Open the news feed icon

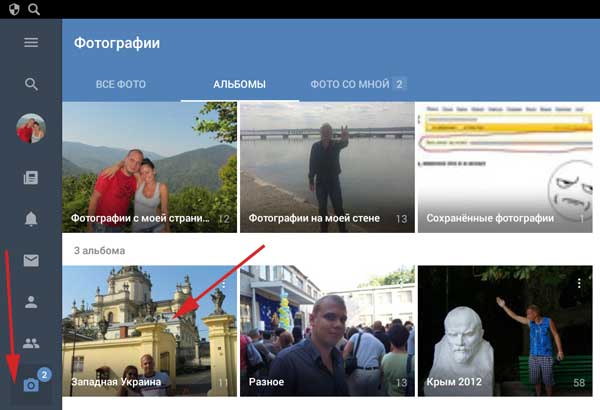31,177
